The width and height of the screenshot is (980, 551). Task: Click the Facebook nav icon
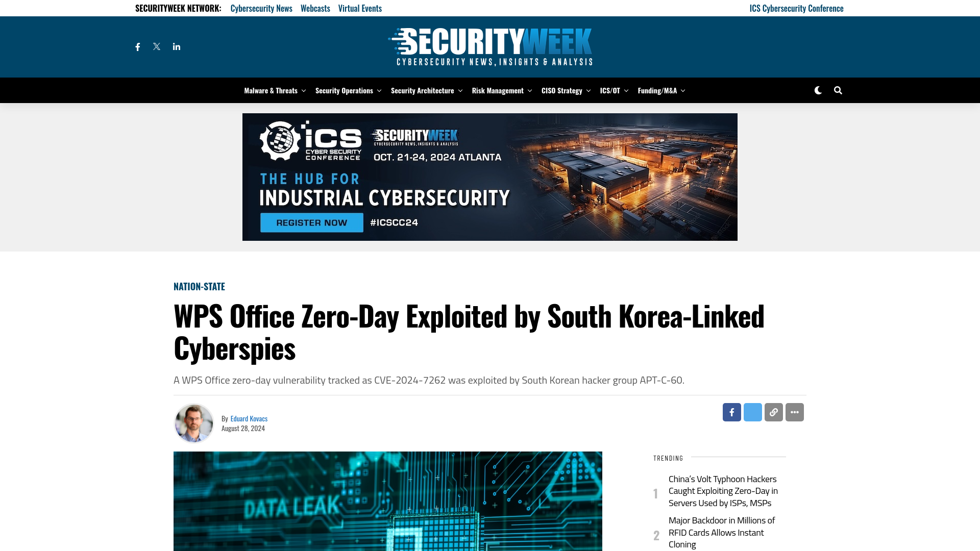tap(137, 46)
